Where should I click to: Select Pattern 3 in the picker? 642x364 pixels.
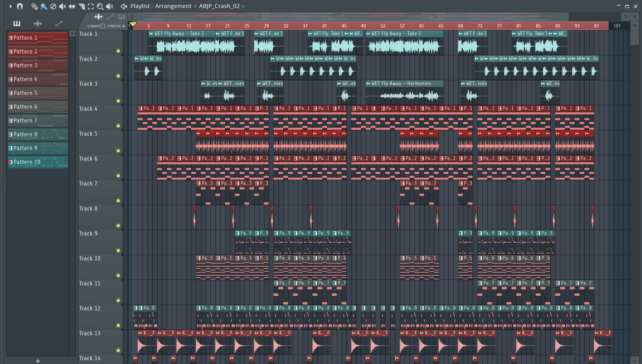point(38,65)
